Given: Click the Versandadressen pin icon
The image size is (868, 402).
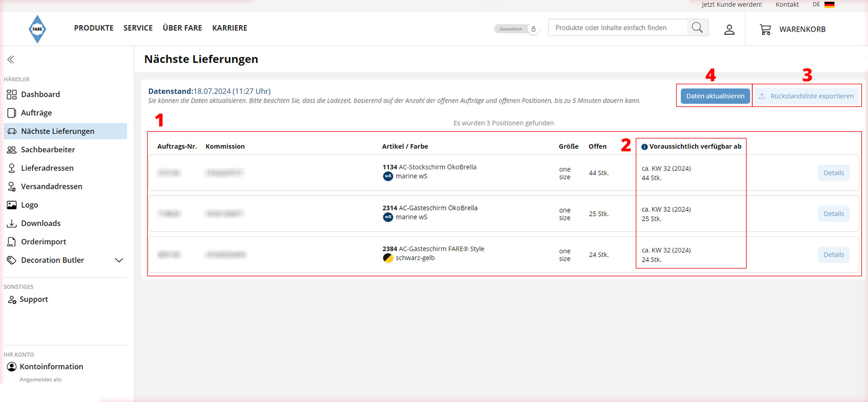Looking at the screenshot, I should pyautogui.click(x=12, y=187).
